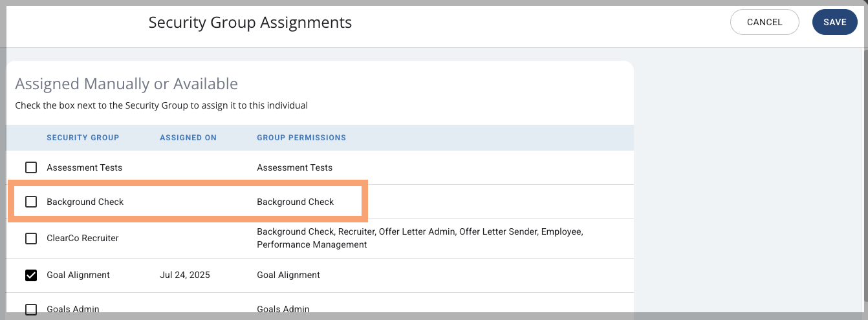This screenshot has width=868, height=320.
Task: Select the ClearCo Recruiter row name
Action: [x=83, y=238]
